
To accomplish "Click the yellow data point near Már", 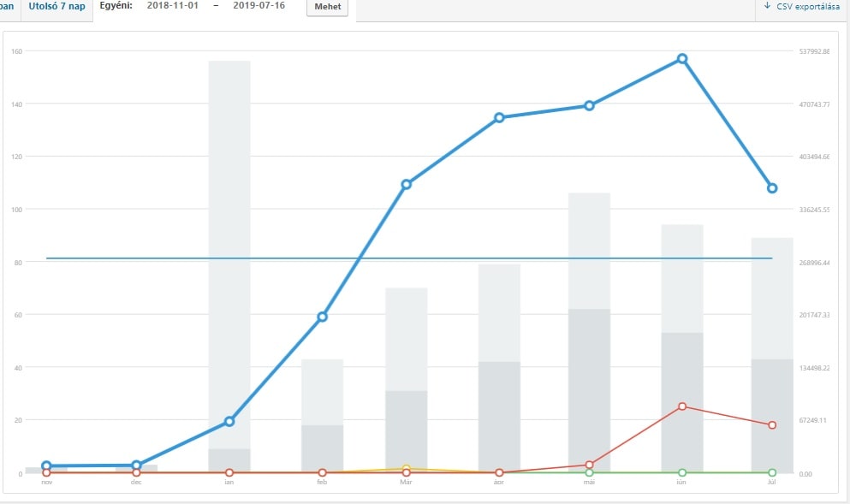I will click(405, 467).
